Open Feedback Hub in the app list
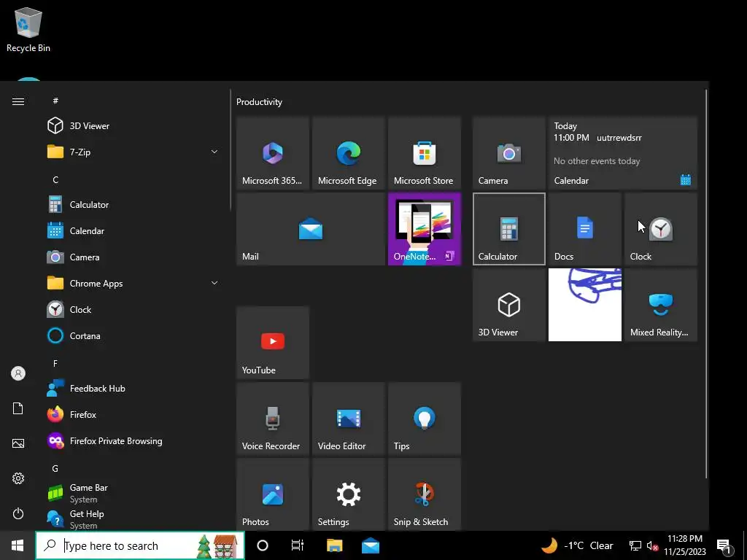 pyautogui.click(x=133, y=389)
